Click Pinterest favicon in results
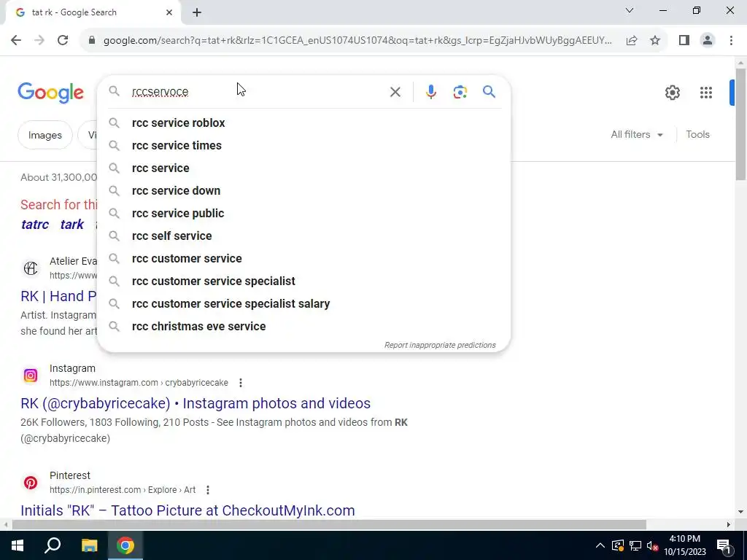747x560 pixels. 31,483
